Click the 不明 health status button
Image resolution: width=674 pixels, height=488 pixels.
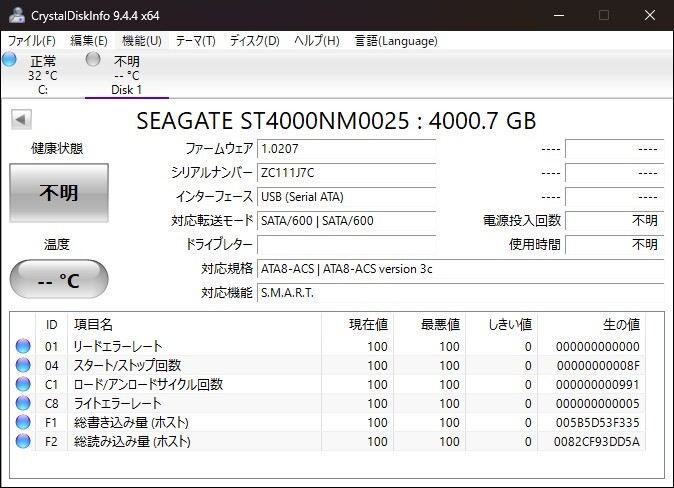pyautogui.click(x=58, y=193)
